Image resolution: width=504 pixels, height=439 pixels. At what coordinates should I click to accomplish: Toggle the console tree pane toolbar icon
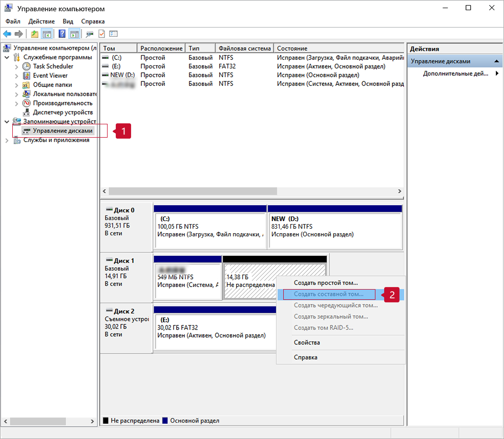(47, 34)
